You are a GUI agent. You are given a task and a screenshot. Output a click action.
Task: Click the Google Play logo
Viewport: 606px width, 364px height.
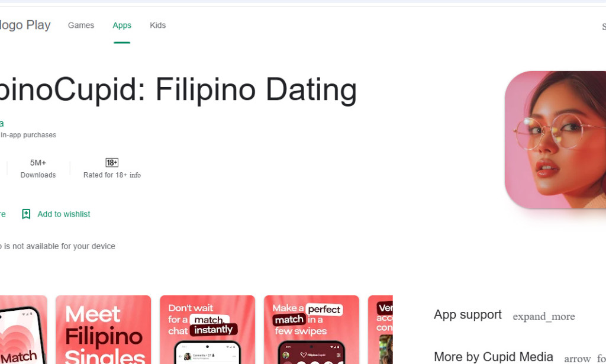pyautogui.click(x=24, y=25)
